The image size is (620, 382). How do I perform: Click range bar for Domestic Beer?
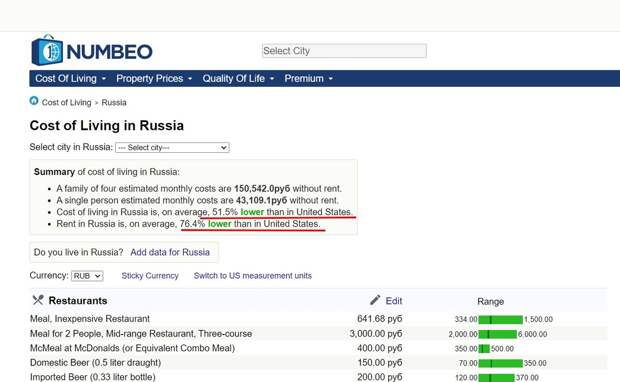pos(501,363)
